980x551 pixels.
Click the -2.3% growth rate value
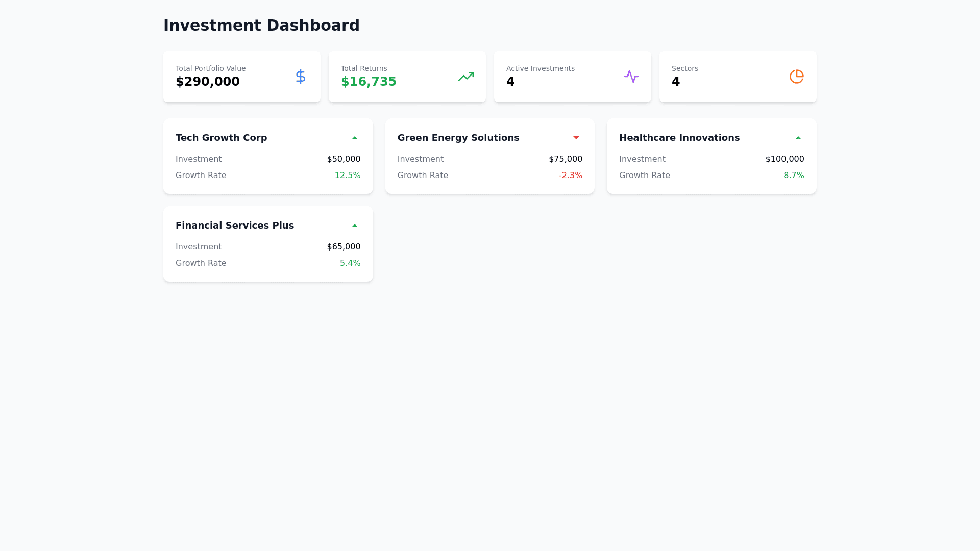pyautogui.click(x=570, y=176)
